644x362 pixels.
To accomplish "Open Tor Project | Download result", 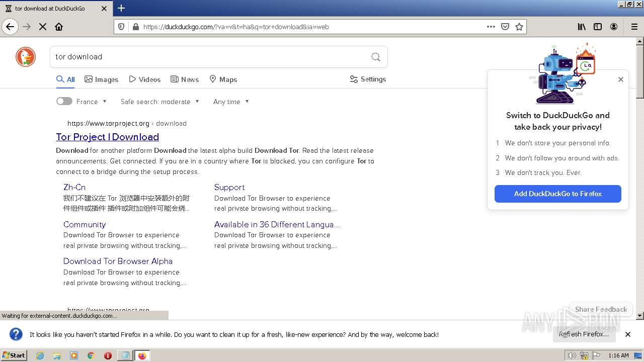I will point(107,137).
